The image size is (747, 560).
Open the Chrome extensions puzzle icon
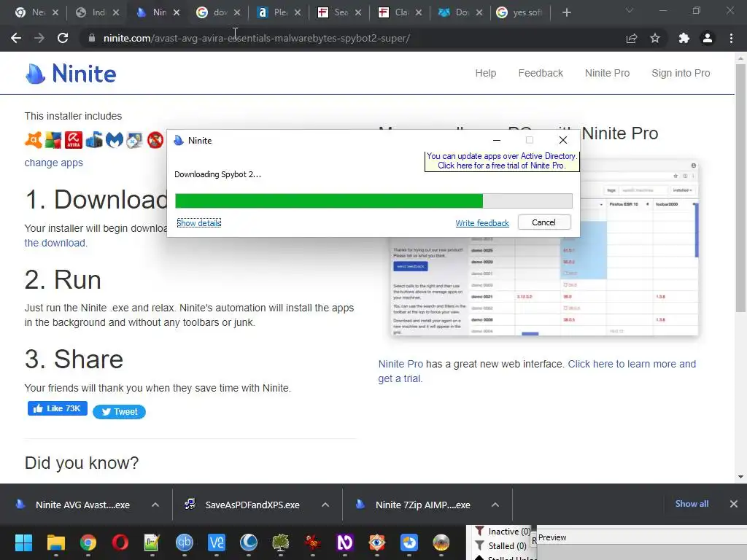pos(684,38)
